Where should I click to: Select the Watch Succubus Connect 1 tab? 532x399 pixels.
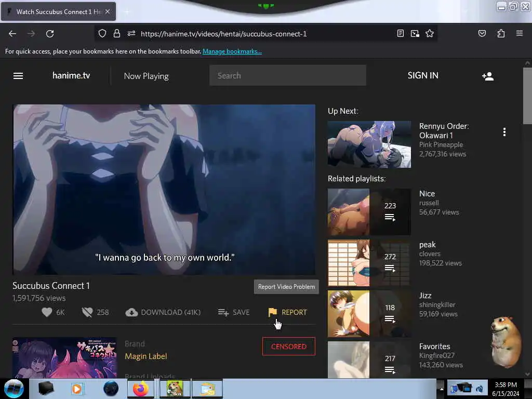coord(58,12)
